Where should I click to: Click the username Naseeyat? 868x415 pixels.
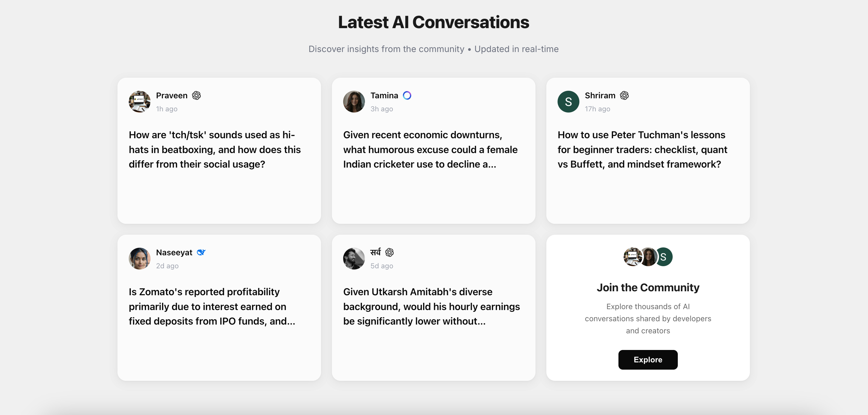click(174, 253)
